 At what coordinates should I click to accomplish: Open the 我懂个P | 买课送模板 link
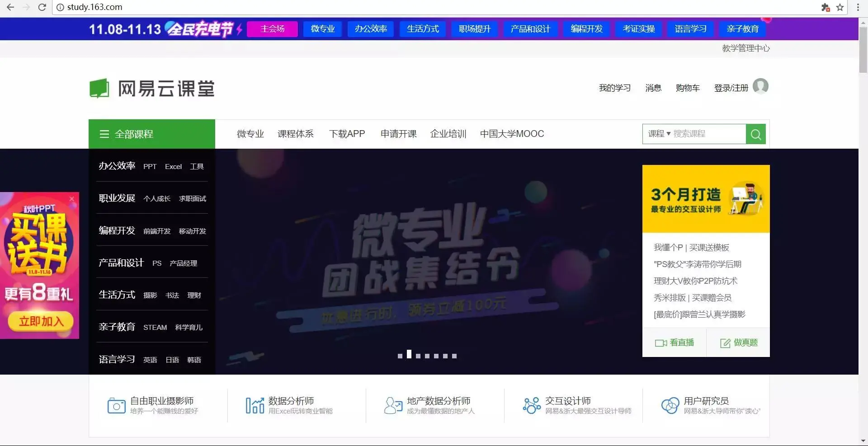pos(691,248)
